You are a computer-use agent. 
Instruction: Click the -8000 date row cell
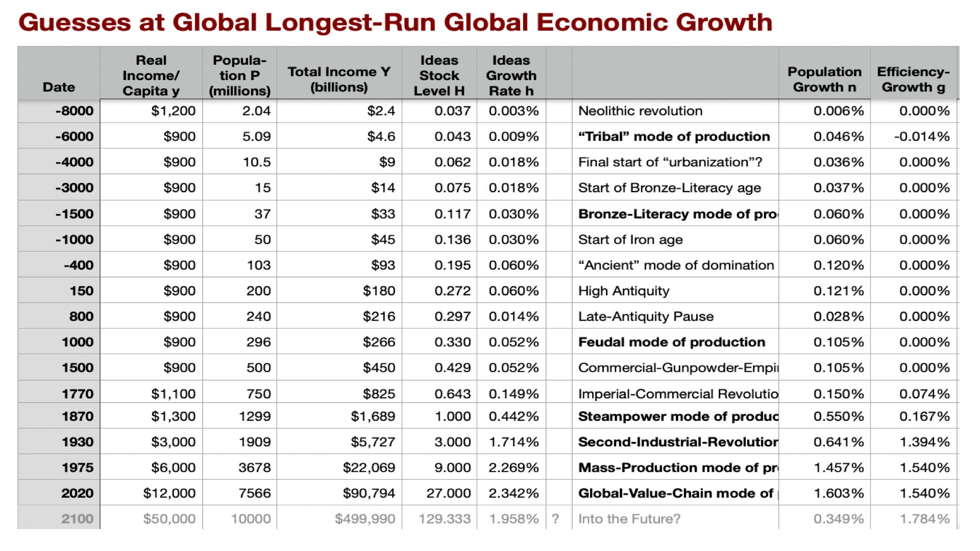(x=75, y=111)
